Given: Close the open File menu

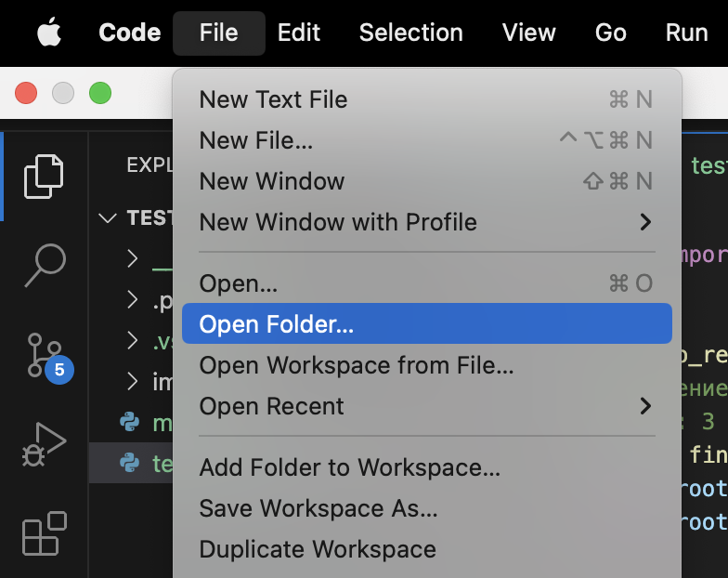Looking at the screenshot, I should click(x=219, y=33).
